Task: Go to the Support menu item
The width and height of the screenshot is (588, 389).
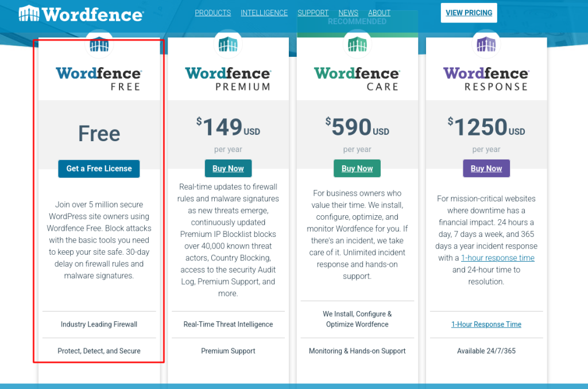Action: point(313,13)
